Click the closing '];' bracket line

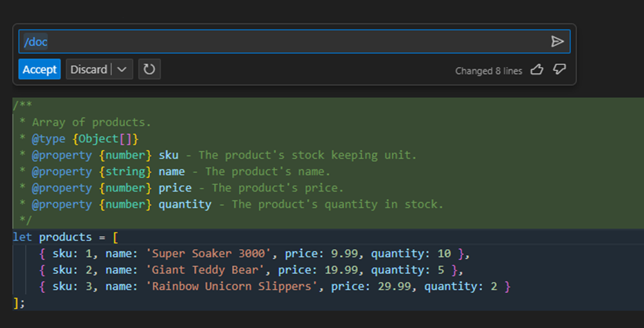point(19,303)
